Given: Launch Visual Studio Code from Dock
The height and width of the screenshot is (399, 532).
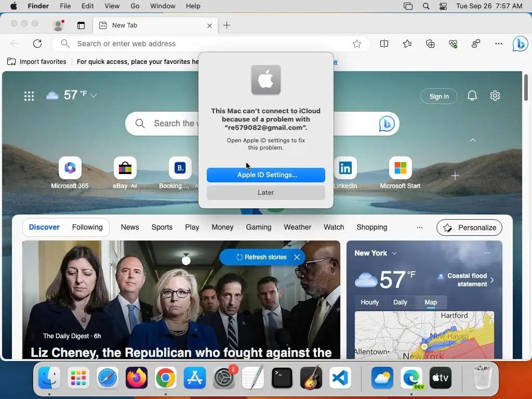Looking at the screenshot, I should pos(340,378).
